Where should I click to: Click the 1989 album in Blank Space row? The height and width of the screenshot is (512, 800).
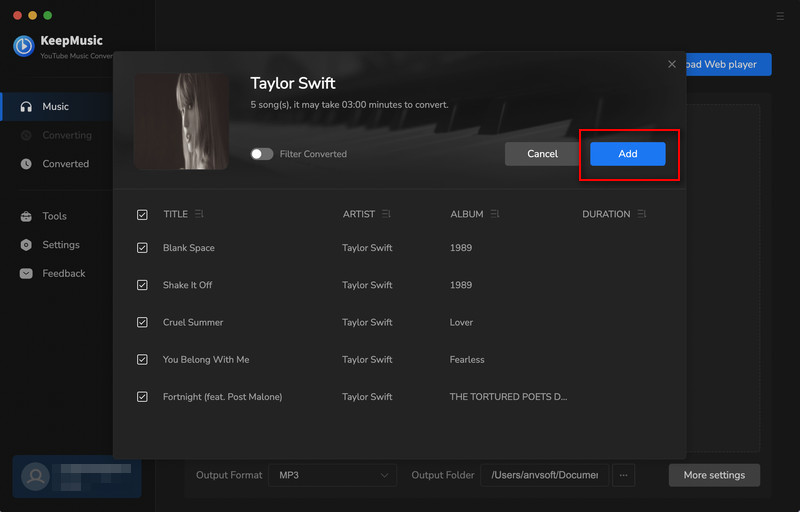461,248
